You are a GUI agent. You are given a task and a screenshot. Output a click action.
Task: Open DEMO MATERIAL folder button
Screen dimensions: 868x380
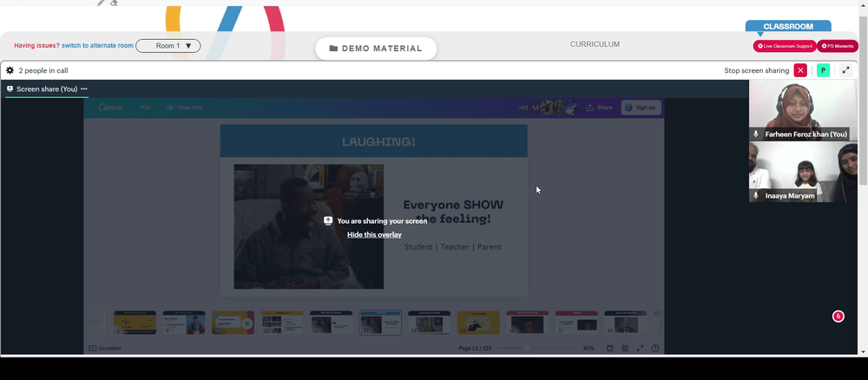376,49
